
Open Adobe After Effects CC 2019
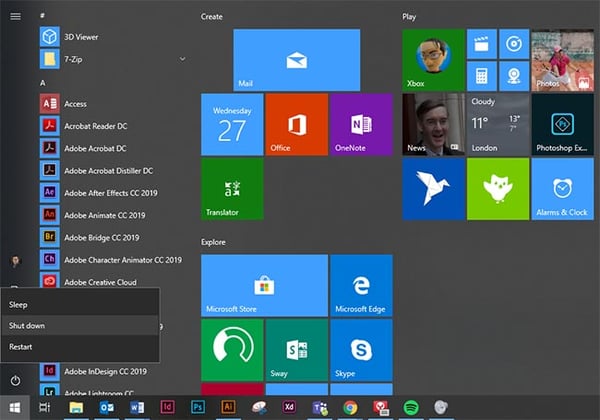tap(104, 192)
